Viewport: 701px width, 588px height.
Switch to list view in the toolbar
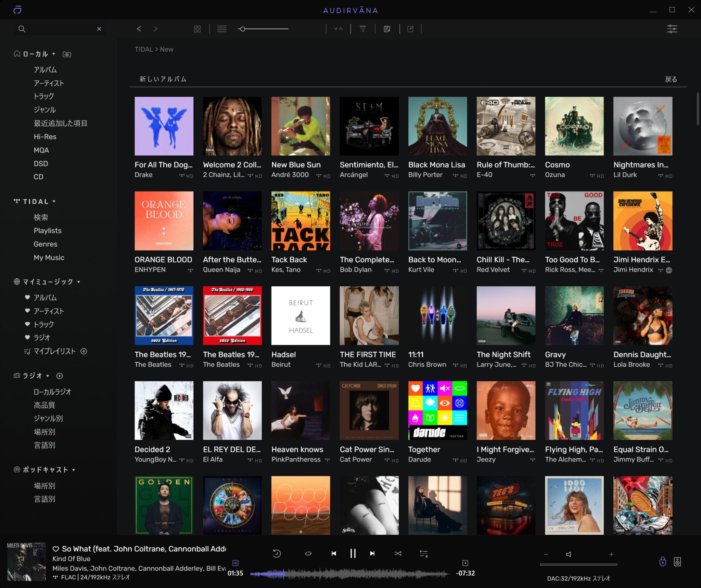(222, 29)
